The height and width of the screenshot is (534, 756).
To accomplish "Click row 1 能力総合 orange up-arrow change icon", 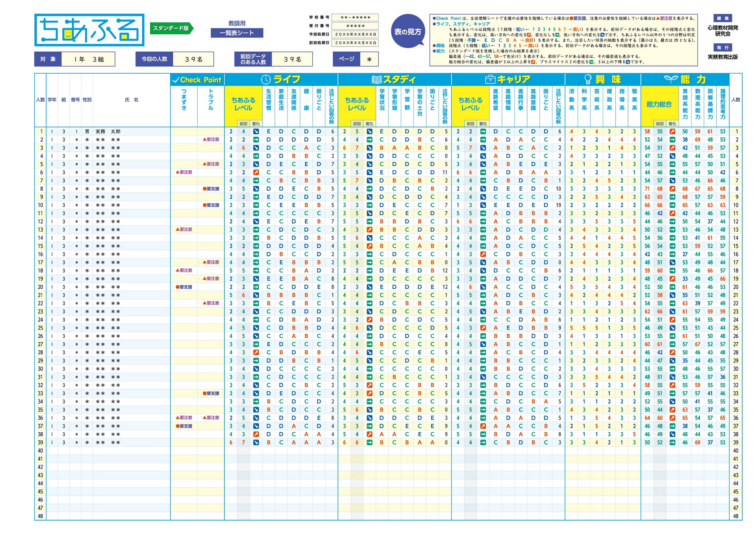I will [673, 132].
